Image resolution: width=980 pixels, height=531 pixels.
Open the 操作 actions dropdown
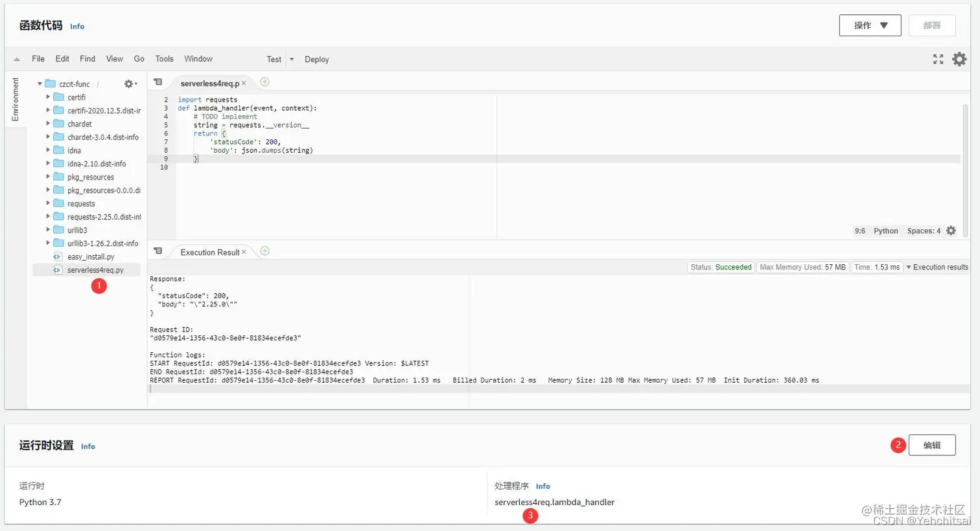coord(870,25)
